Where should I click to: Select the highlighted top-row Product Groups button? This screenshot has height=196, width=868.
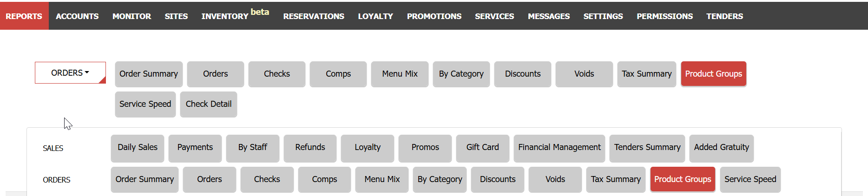tap(714, 74)
